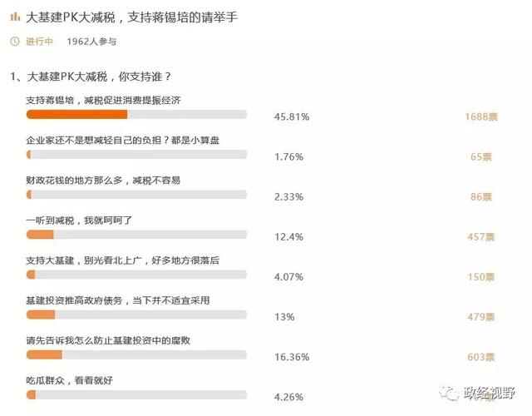Image resolution: width=532 pixels, height=416 pixels.
Task: Select option 吃瓜群众，看看就好
Action: (x=70, y=380)
